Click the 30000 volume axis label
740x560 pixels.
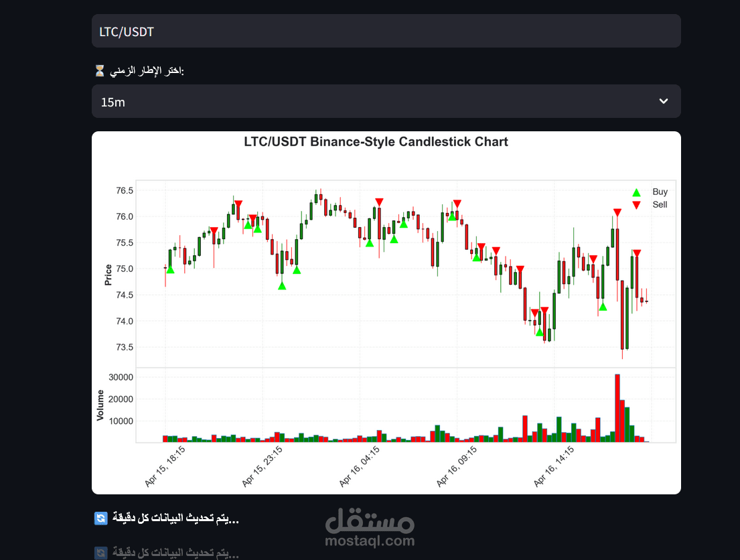coord(121,377)
